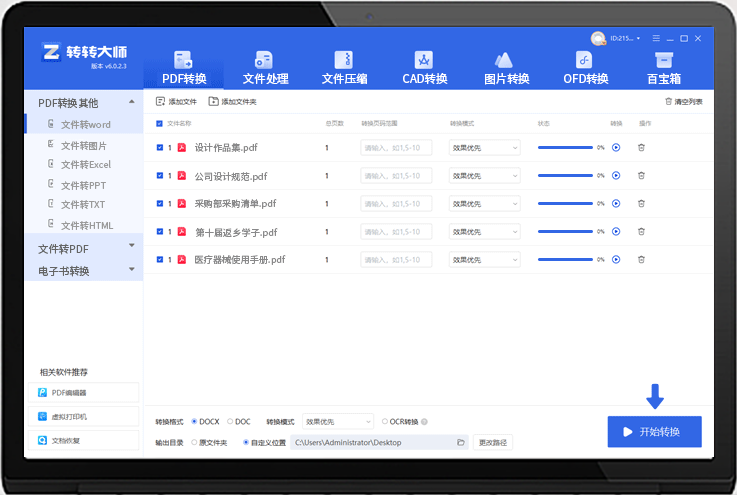The image size is (737, 495).
Task: Click the 添加文件夹 add folder icon
Action: [213, 102]
